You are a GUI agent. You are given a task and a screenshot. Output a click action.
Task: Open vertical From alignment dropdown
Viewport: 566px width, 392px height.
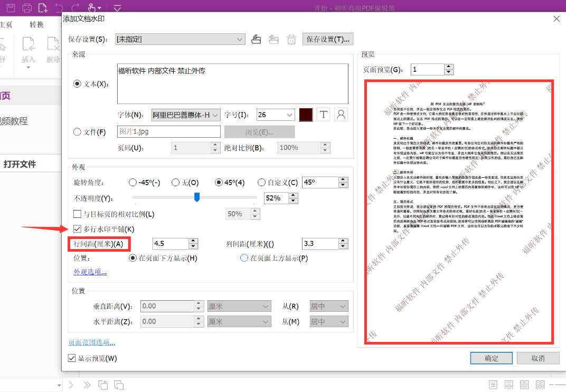click(x=329, y=306)
